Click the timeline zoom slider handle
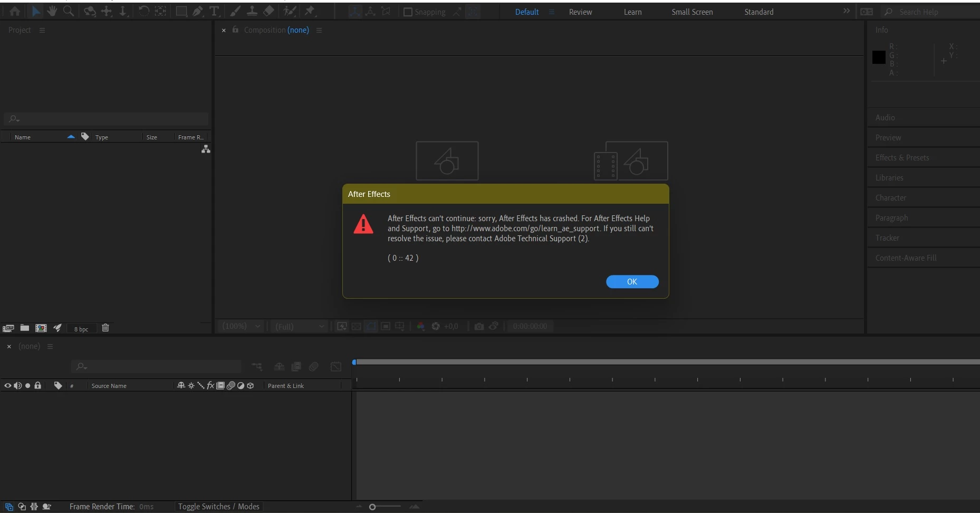The width and height of the screenshot is (980, 513). pyautogui.click(x=372, y=507)
